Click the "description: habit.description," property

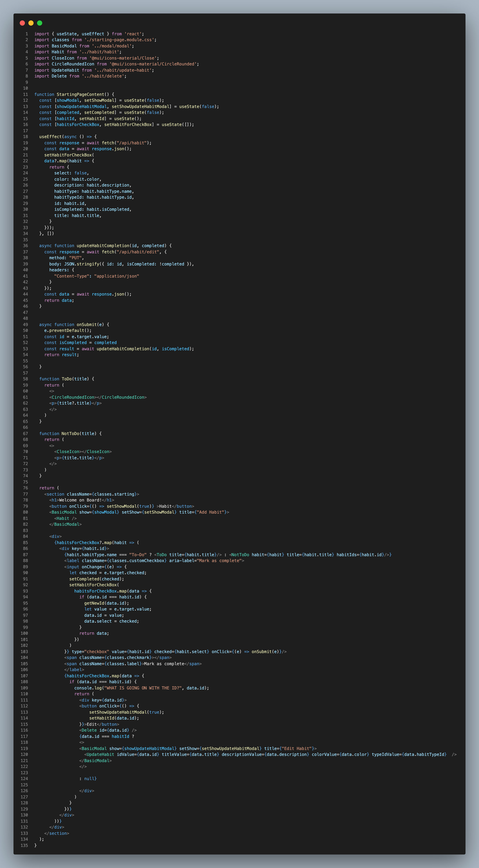(93, 185)
